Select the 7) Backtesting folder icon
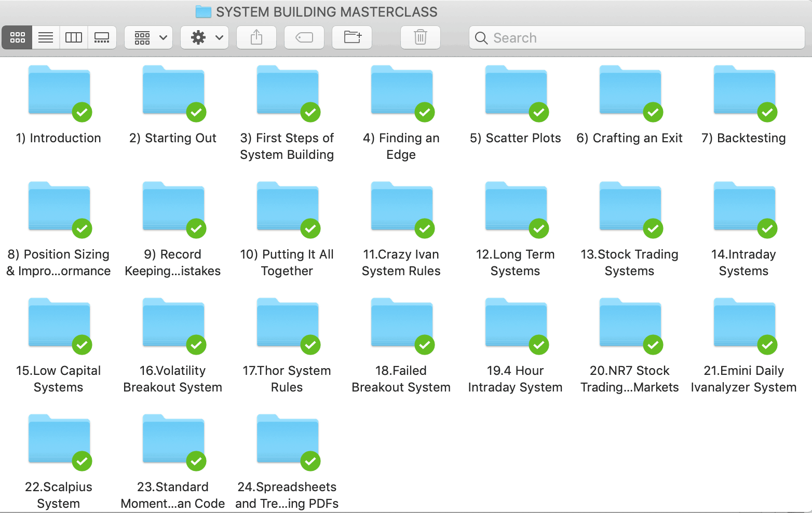This screenshot has width=812, height=513. tap(744, 91)
